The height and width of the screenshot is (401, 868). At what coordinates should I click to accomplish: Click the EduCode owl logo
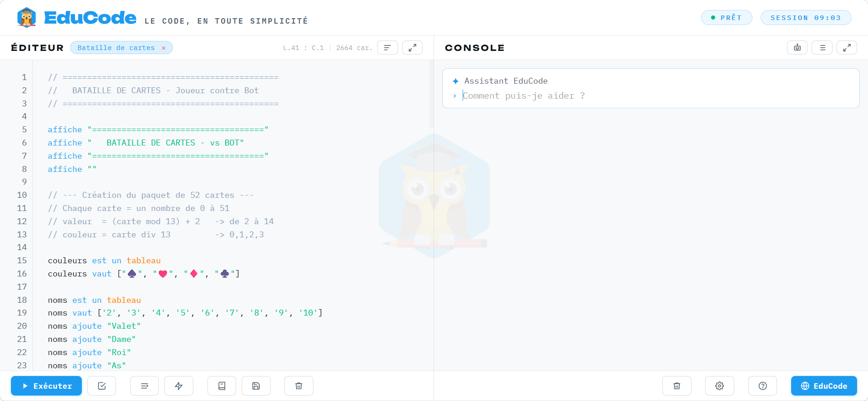[x=26, y=18]
